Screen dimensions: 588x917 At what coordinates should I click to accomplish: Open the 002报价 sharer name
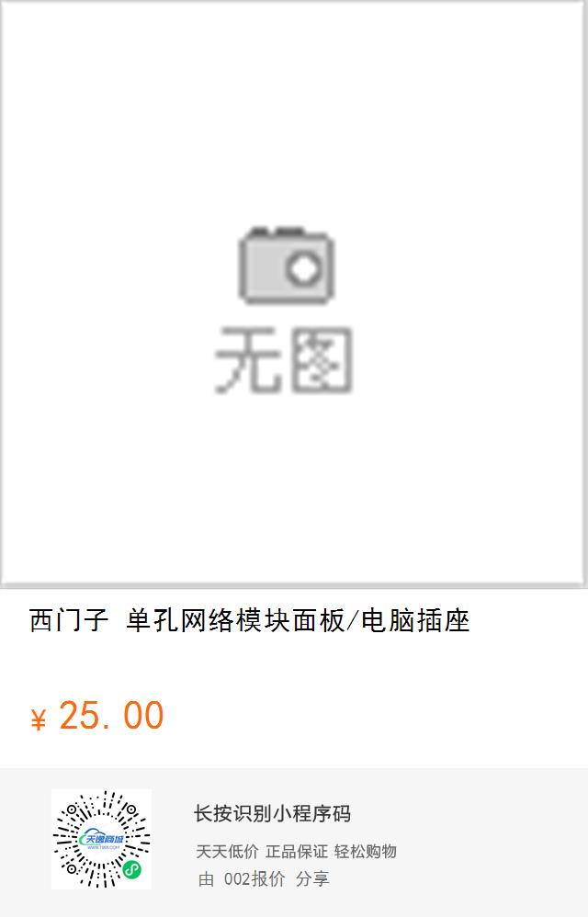click(254, 878)
